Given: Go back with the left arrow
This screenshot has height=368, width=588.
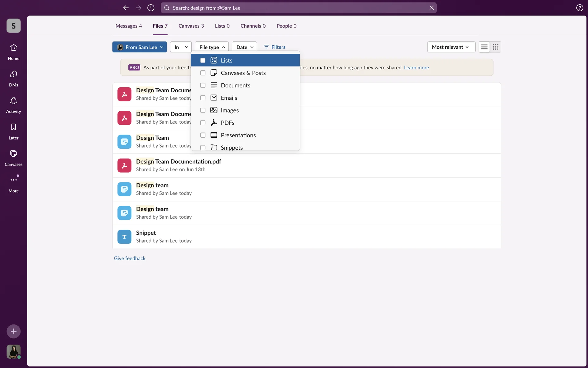Looking at the screenshot, I should point(126,8).
